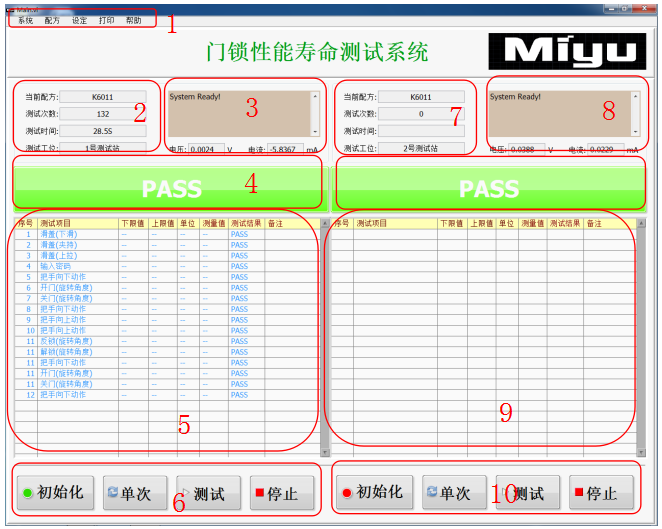The image size is (662, 529).
Task: Click the left station voltage field showing 0.0024
Action: 206,149
